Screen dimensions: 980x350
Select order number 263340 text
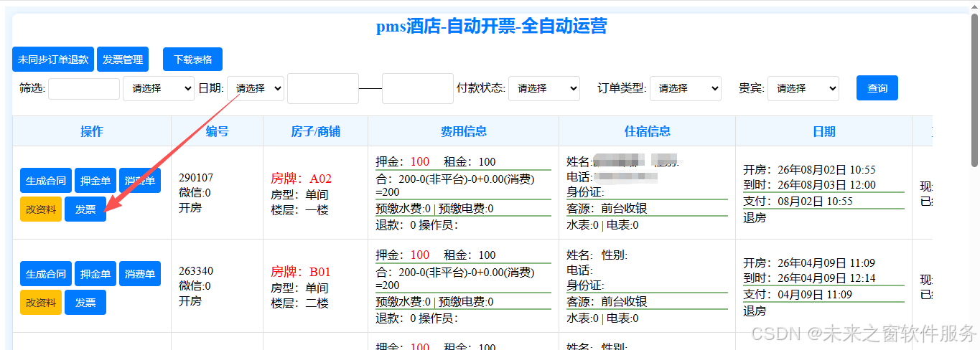[196, 271]
